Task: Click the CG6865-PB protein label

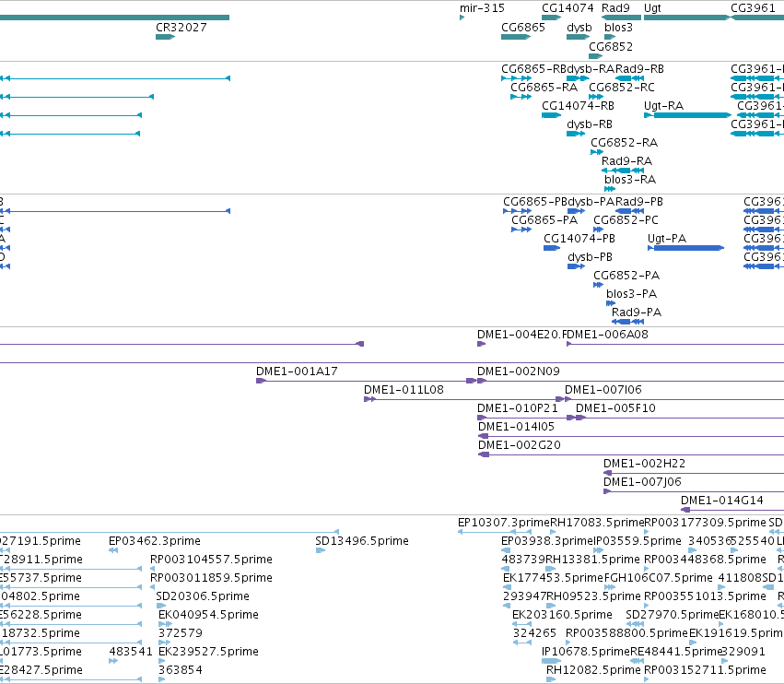Action: (x=535, y=202)
